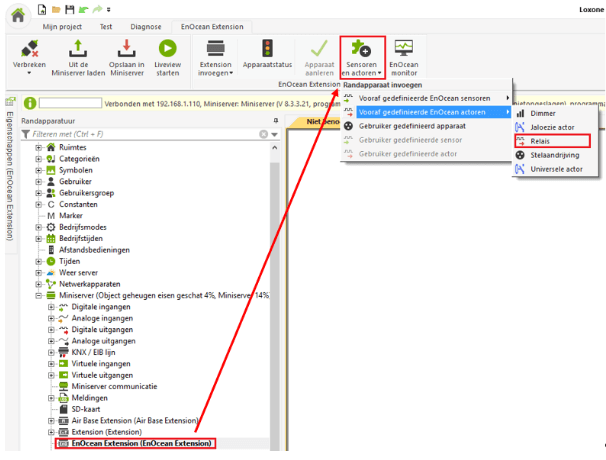The height and width of the screenshot is (460, 606).
Task: Expand the KNX / EIB lijn node
Action: (x=52, y=353)
